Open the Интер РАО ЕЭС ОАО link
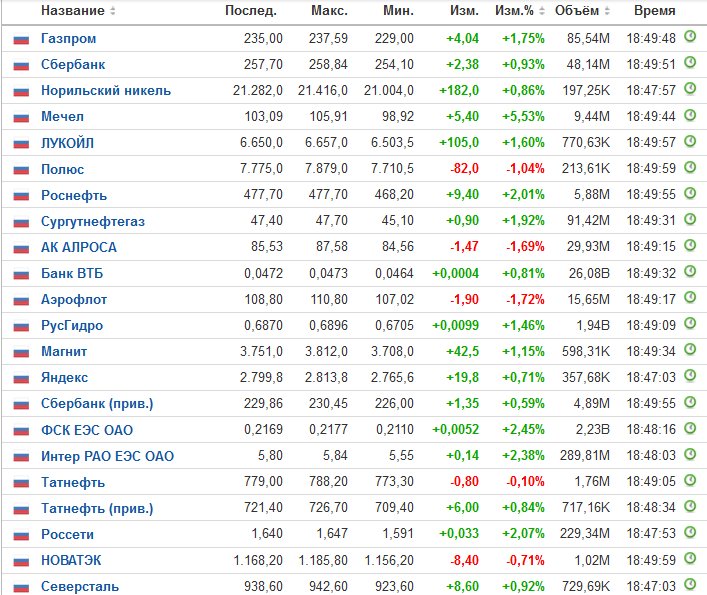 [x=107, y=456]
